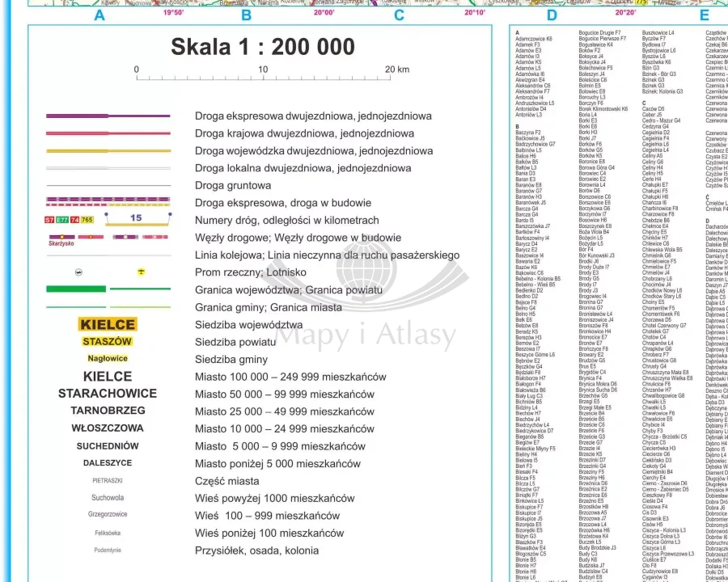Click the yellow-highlighted KIELCE label
The height and width of the screenshot is (582, 728).
click(x=107, y=324)
